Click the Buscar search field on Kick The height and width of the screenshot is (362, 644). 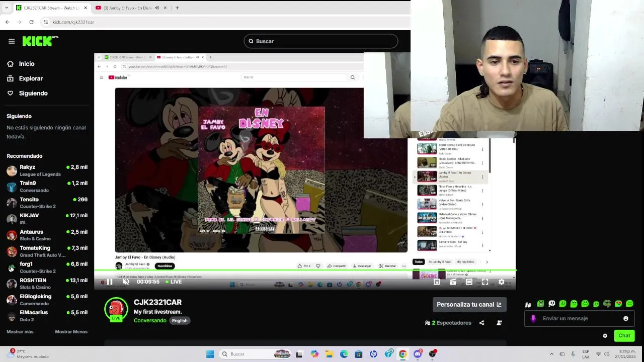coord(321,41)
